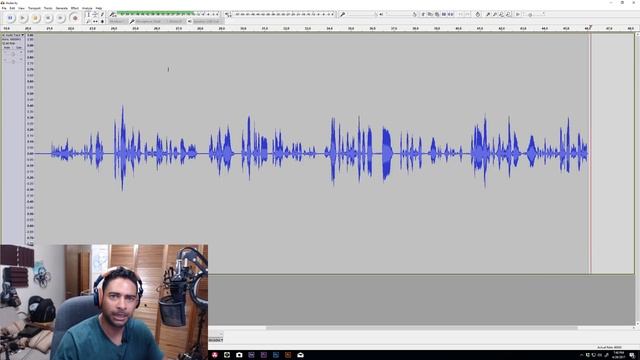Skip to the start of the project
This screenshot has height=360, width=640.
coord(48,18)
